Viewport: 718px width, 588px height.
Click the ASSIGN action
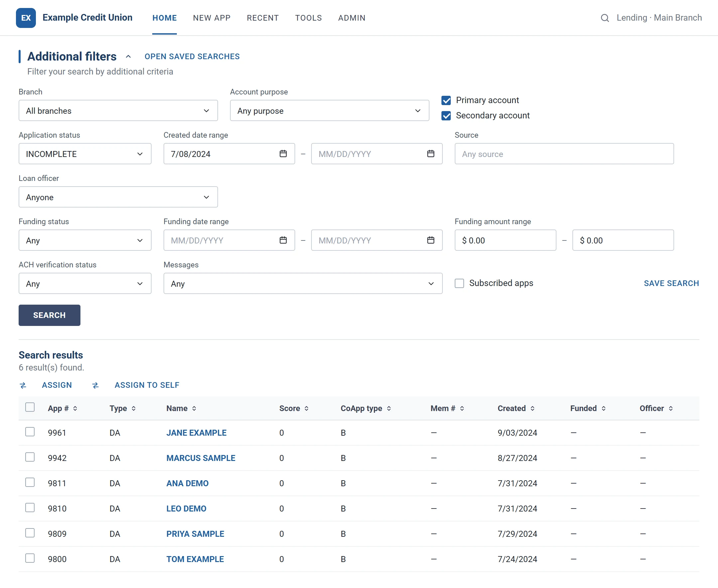pyautogui.click(x=57, y=385)
